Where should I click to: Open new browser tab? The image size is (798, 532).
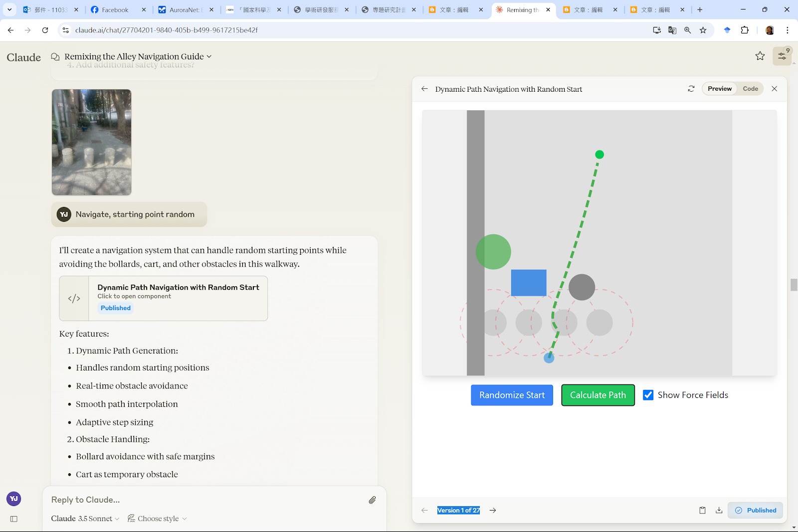tap(700, 9)
